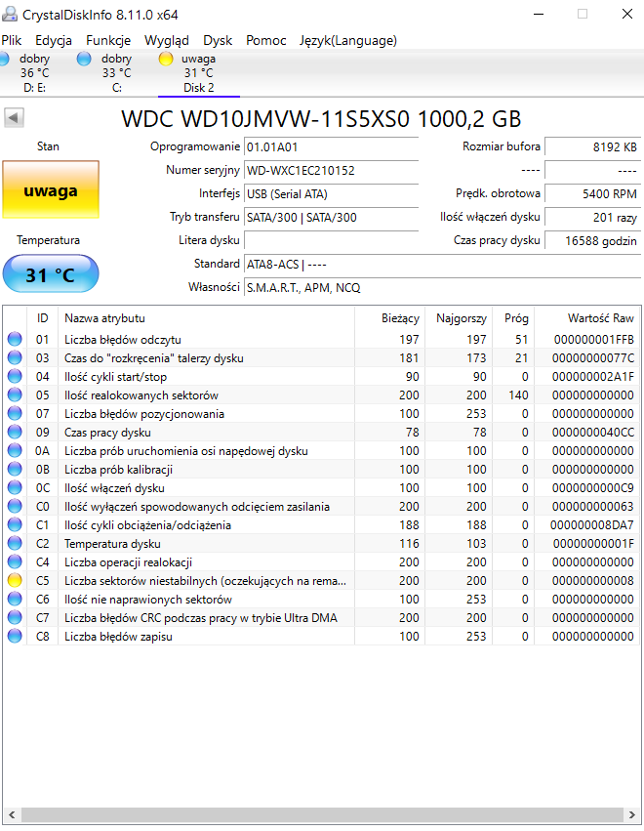This screenshot has height=831, width=644.
Task: Click yellow status orb for Disk 2
Action: [166, 59]
